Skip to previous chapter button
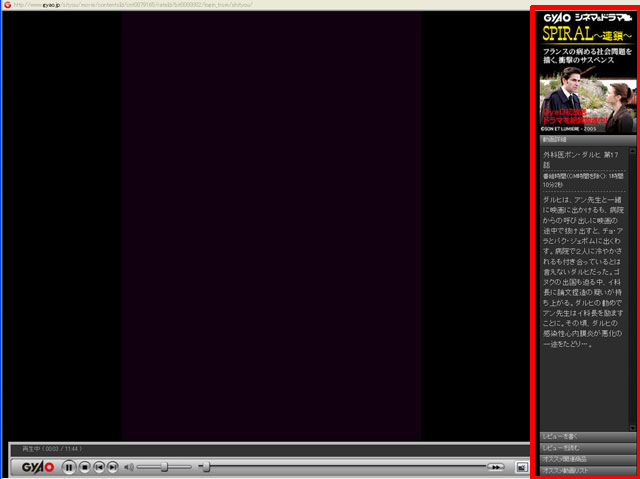This screenshot has height=479, width=640. [x=99, y=467]
